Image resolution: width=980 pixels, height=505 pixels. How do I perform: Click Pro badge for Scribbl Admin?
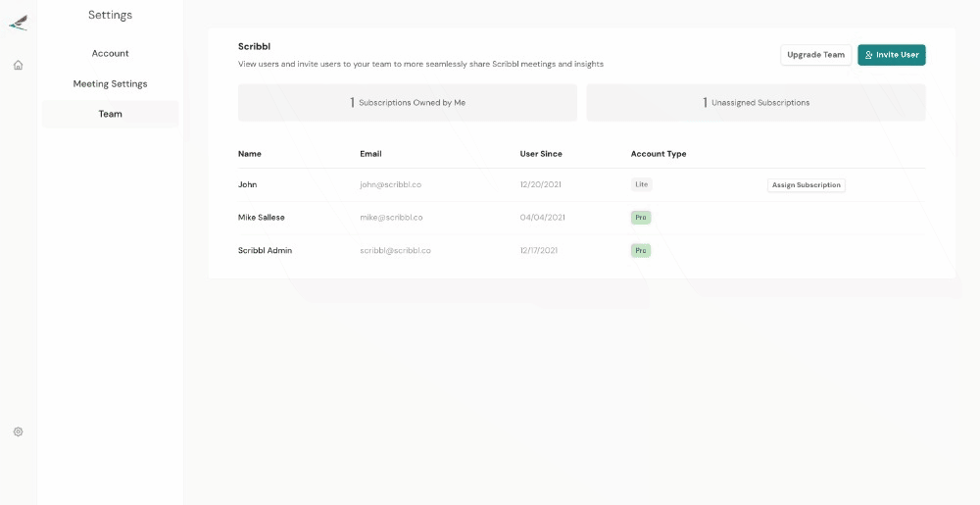pos(641,251)
